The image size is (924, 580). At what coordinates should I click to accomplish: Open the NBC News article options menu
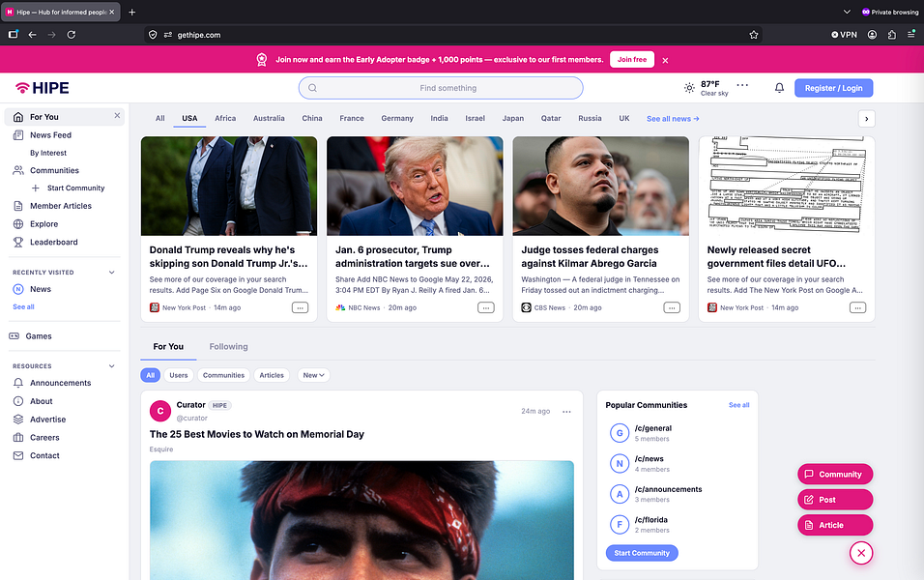pos(485,307)
